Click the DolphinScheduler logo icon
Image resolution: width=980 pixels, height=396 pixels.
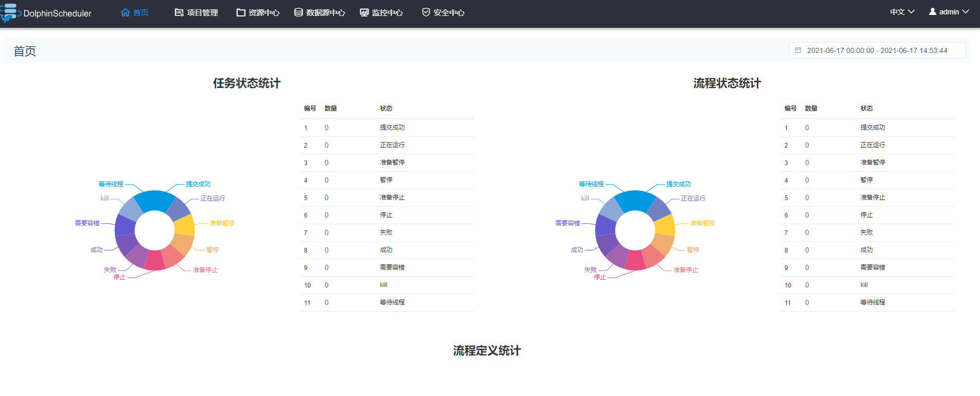click(x=10, y=13)
